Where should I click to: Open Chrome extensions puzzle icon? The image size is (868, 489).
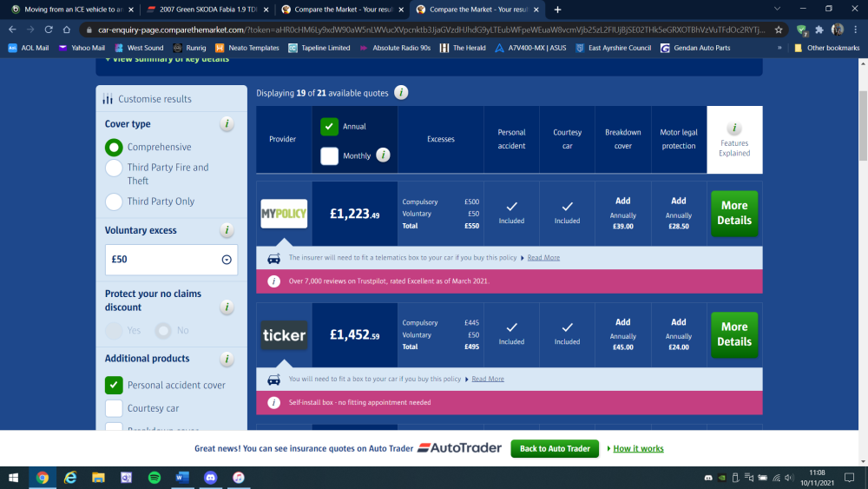click(x=819, y=30)
